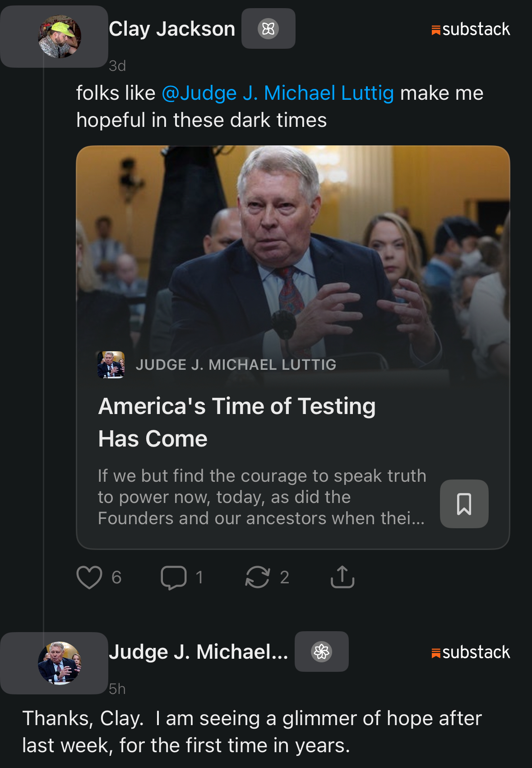Image resolution: width=532 pixels, height=768 pixels.
Task: Click the 5h timestamp on the reply
Action: click(x=117, y=689)
